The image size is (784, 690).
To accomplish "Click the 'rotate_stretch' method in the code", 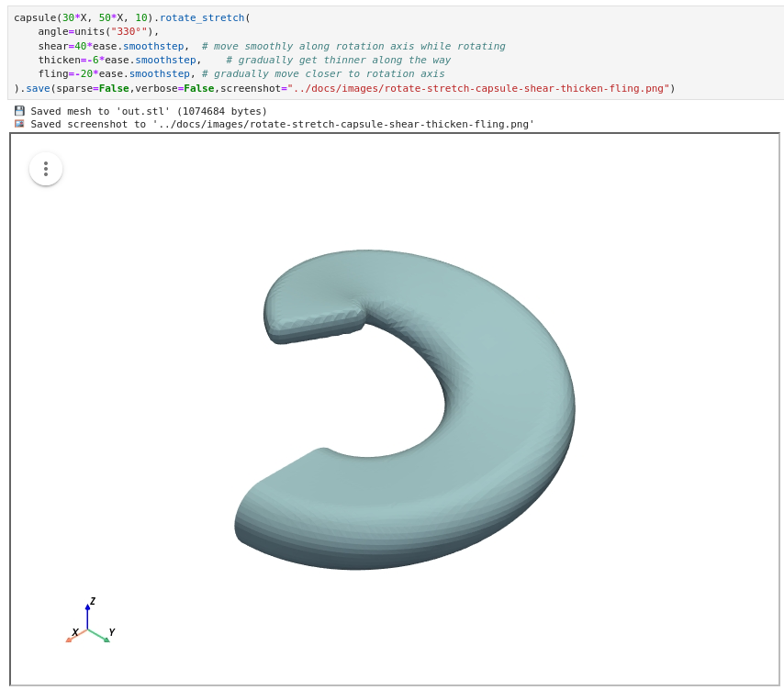I will point(202,18).
